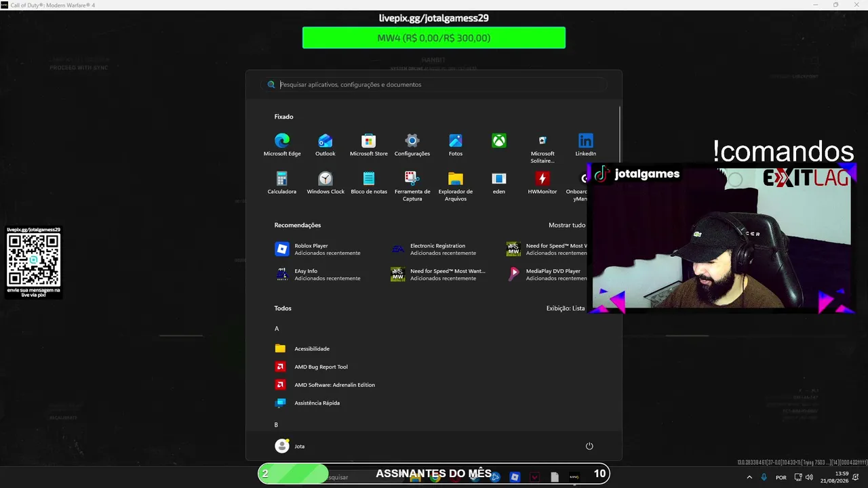Expand the Acessibilidade folder
This screenshot has height=488, width=868.
point(302,348)
